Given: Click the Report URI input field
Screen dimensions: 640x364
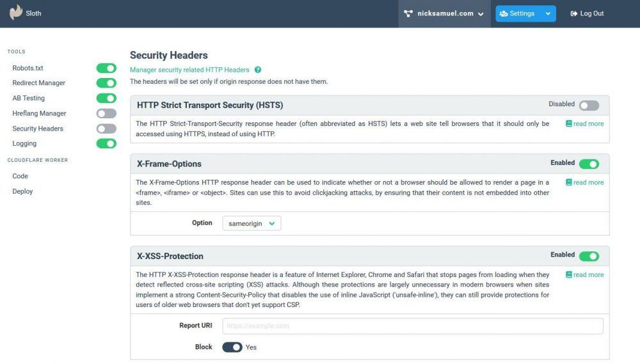Looking at the screenshot, I should click(413, 326).
